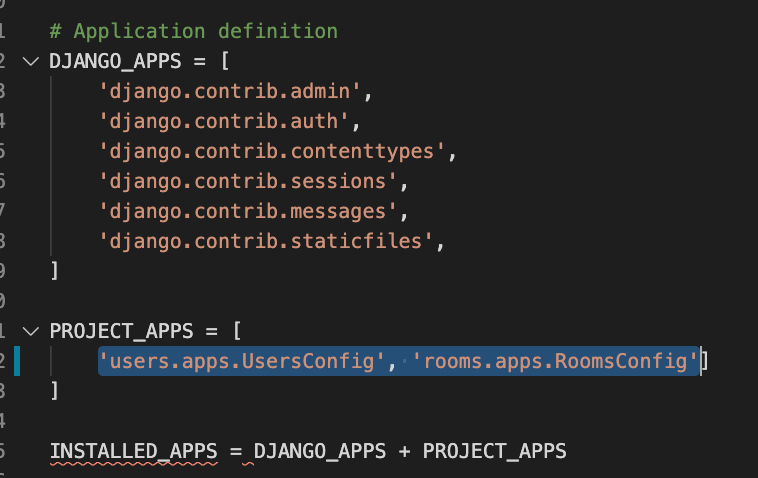Click the DJANGO_APPS variable name
758x478 pixels.
point(116,61)
